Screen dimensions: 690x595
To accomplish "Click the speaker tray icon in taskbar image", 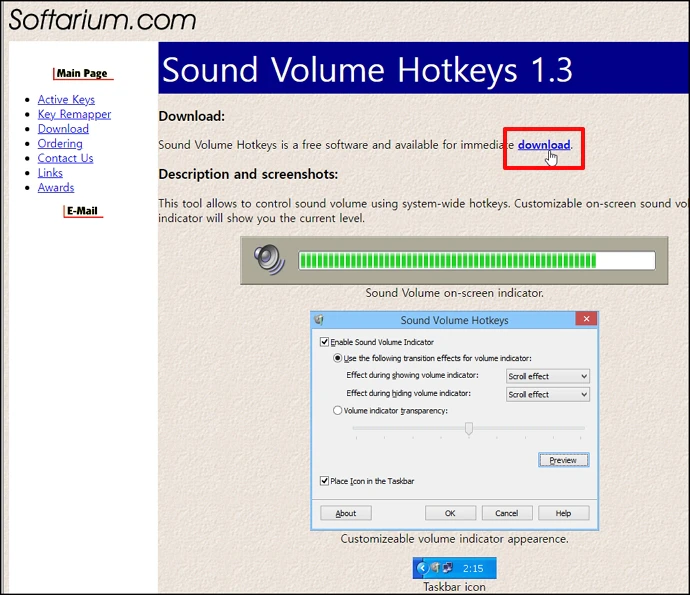I will 435,568.
